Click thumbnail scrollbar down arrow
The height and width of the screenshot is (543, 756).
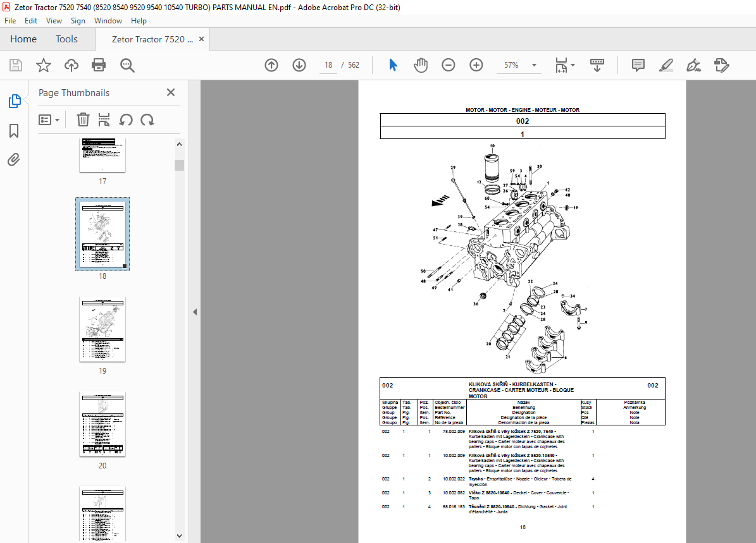click(180, 536)
